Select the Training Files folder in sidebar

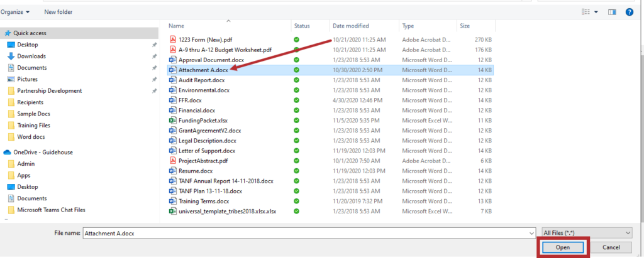coord(34,125)
